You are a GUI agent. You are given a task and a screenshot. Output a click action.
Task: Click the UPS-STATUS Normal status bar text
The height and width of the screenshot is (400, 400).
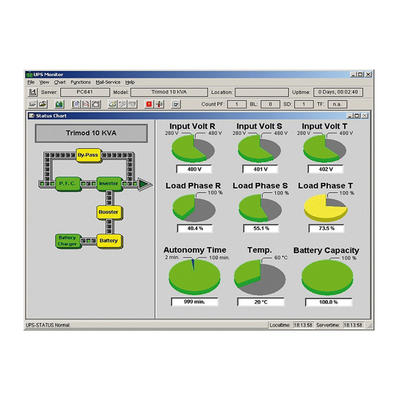48,325
